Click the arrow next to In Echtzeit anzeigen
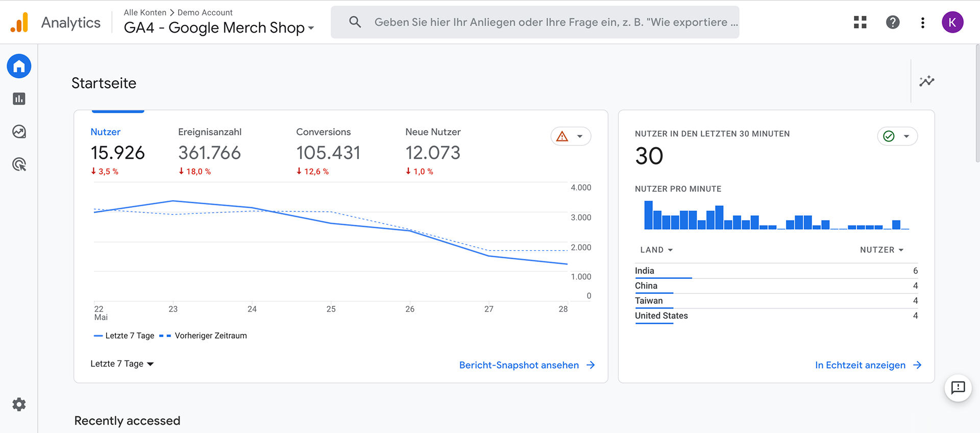The image size is (980, 433). pyautogui.click(x=917, y=365)
